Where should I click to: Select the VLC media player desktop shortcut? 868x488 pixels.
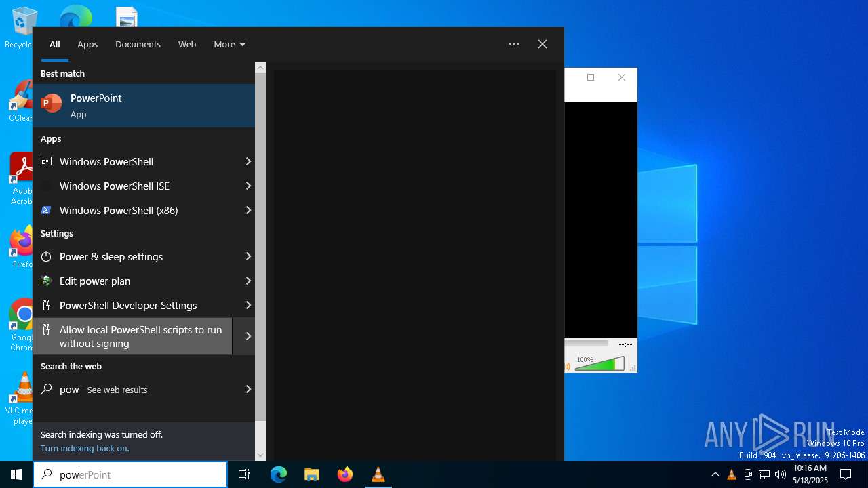pyautogui.click(x=20, y=399)
